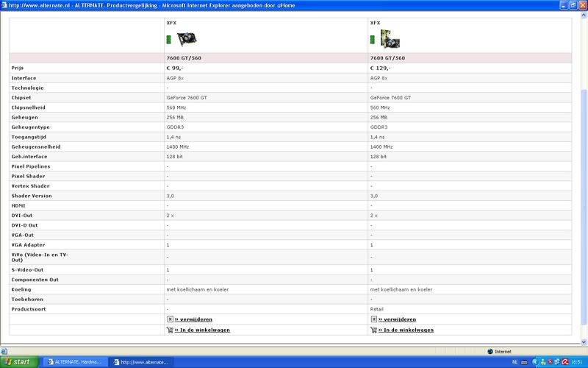This screenshot has height=368, width=588.
Task: Click the 'S-Video-Out' row label
Action: [x=27, y=269]
